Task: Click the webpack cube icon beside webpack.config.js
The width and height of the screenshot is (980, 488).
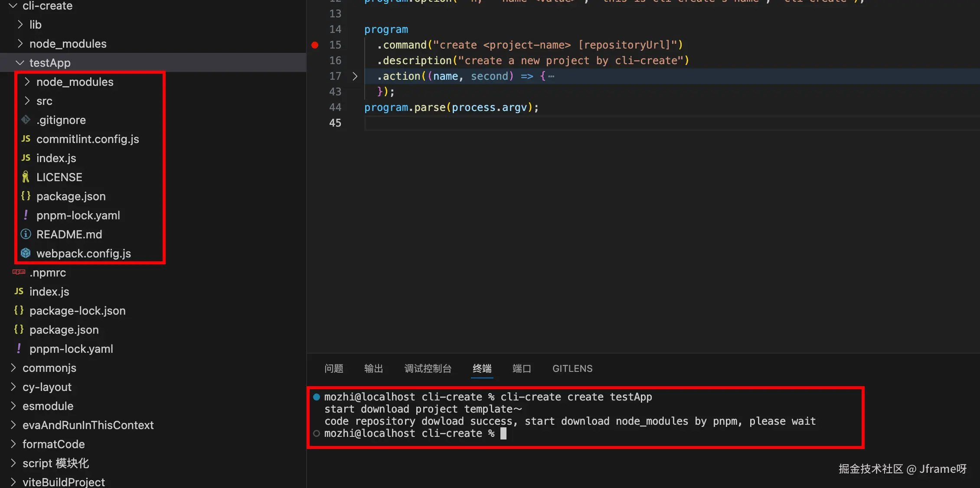Action: [x=26, y=253]
